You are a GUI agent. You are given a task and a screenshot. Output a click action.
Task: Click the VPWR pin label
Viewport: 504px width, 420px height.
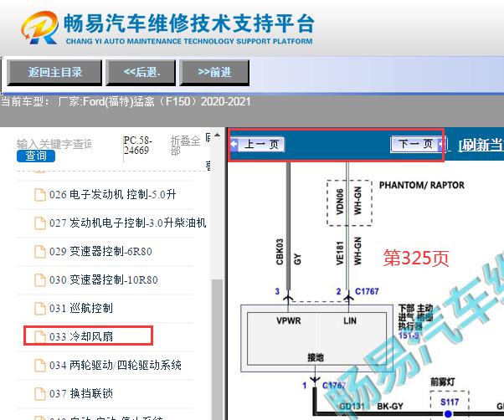289,320
